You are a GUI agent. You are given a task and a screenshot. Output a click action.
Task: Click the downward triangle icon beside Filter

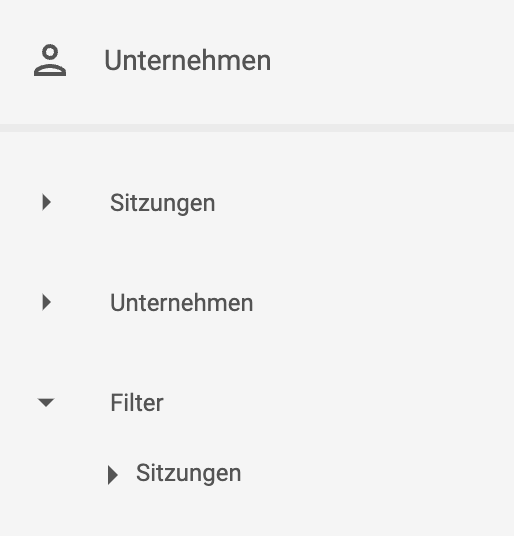(x=46, y=402)
